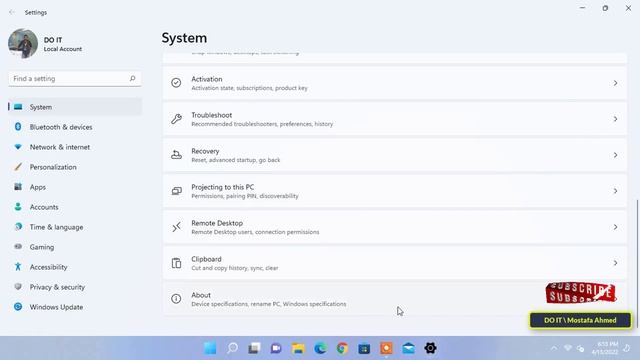This screenshot has width=640, height=360.
Task: Click the Activation checkmark icon
Action: pyautogui.click(x=176, y=83)
